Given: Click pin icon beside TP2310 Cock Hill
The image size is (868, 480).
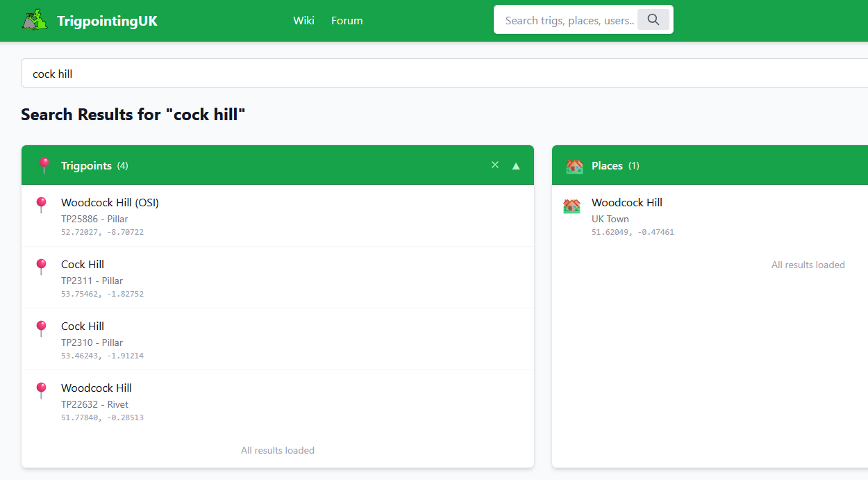Looking at the screenshot, I should 41,329.
